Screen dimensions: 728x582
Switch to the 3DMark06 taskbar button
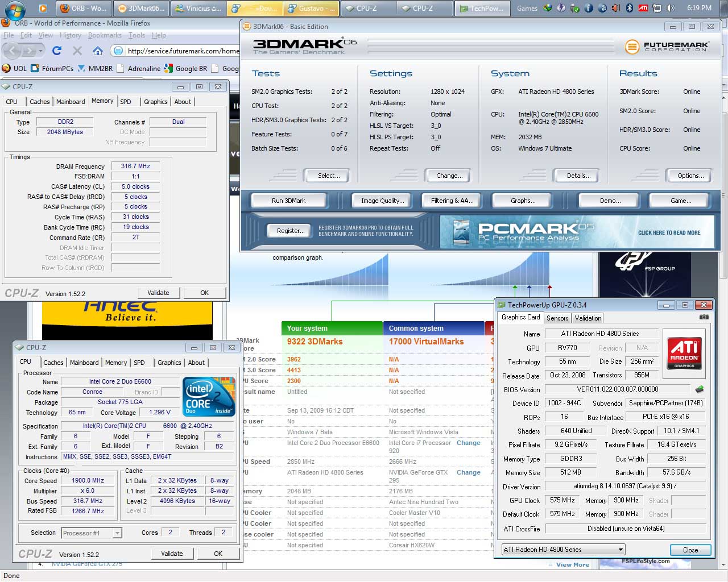click(x=140, y=8)
